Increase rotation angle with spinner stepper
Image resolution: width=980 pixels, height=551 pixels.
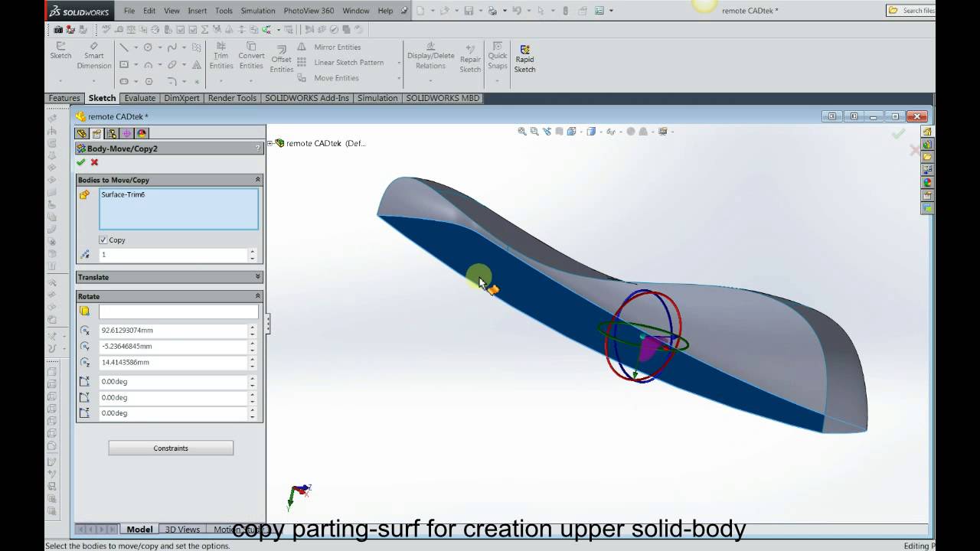pyautogui.click(x=252, y=378)
